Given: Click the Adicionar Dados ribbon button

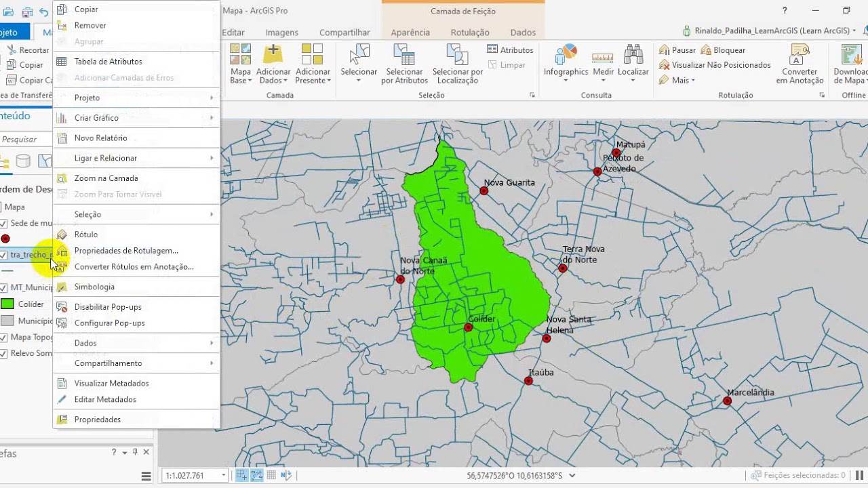Looking at the screenshot, I should click(273, 64).
